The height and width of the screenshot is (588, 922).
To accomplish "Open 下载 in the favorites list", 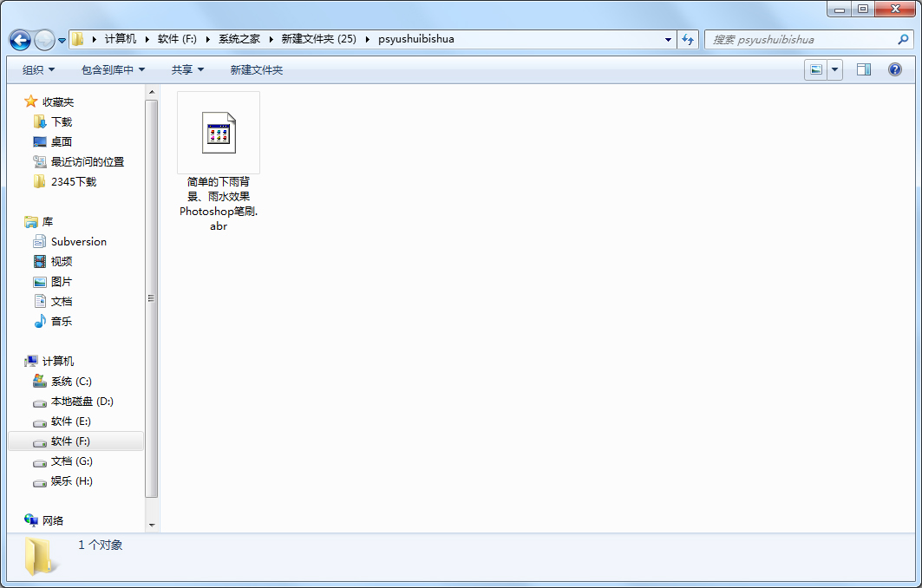I will [62, 122].
